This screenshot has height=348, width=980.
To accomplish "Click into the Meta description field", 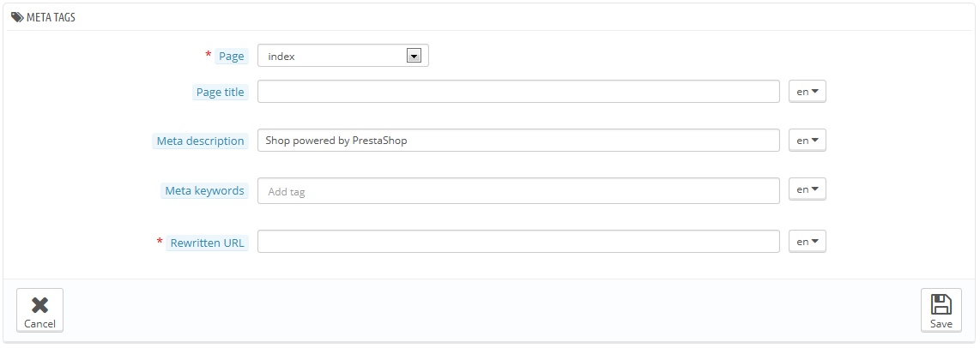I will click(518, 140).
